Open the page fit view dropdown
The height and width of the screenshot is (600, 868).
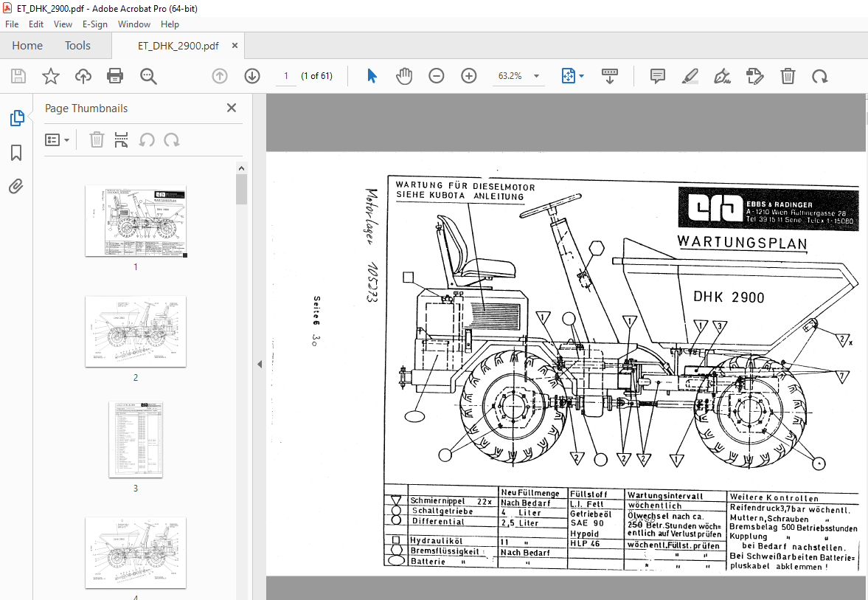point(572,75)
